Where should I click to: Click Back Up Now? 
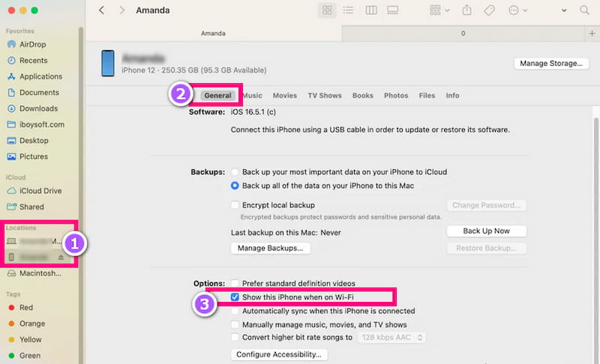pos(486,231)
